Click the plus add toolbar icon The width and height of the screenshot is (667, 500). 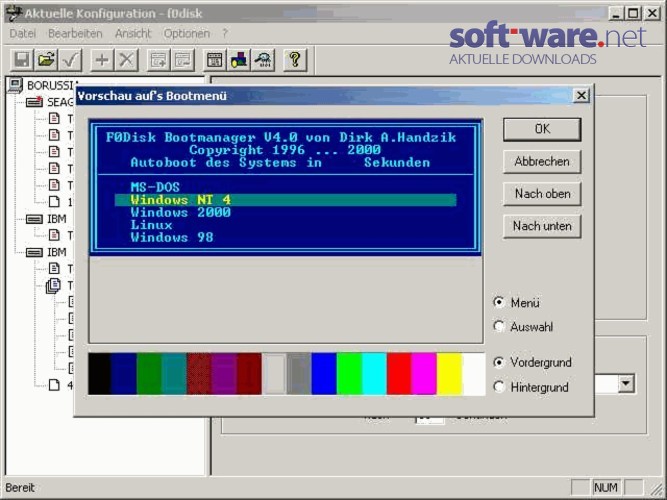tap(102, 60)
